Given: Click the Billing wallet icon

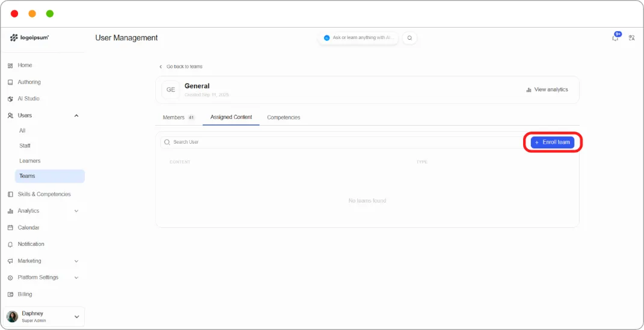Looking at the screenshot, I should pos(10,295).
